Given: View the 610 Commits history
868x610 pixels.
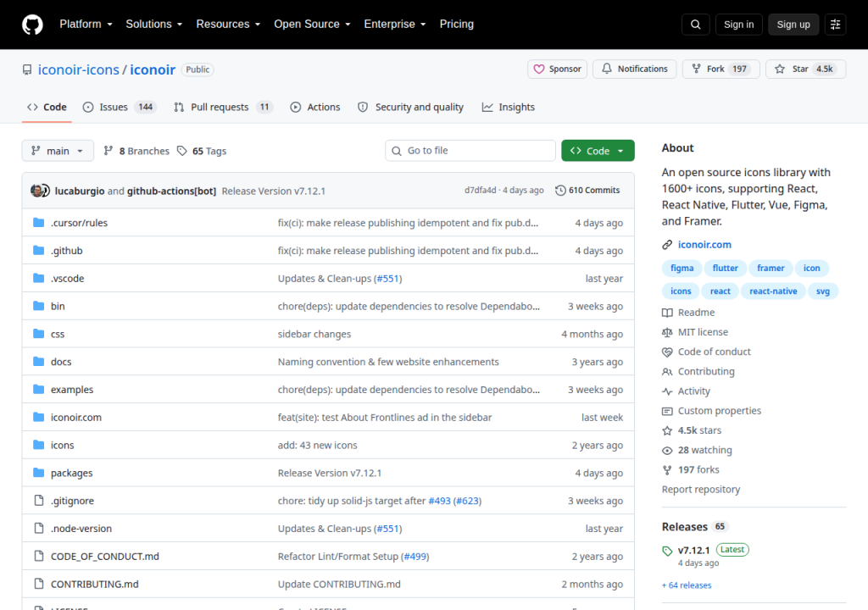Looking at the screenshot, I should [588, 191].
